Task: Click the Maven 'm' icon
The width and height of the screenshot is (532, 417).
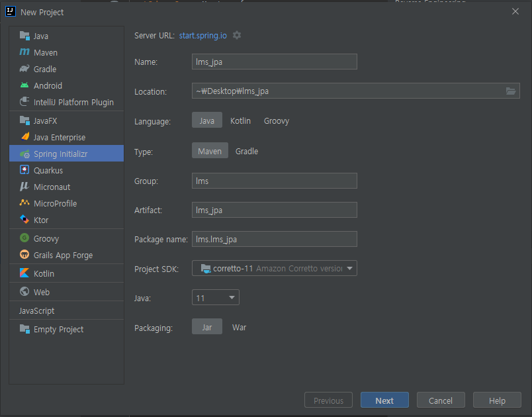Action: click(24, 52)
